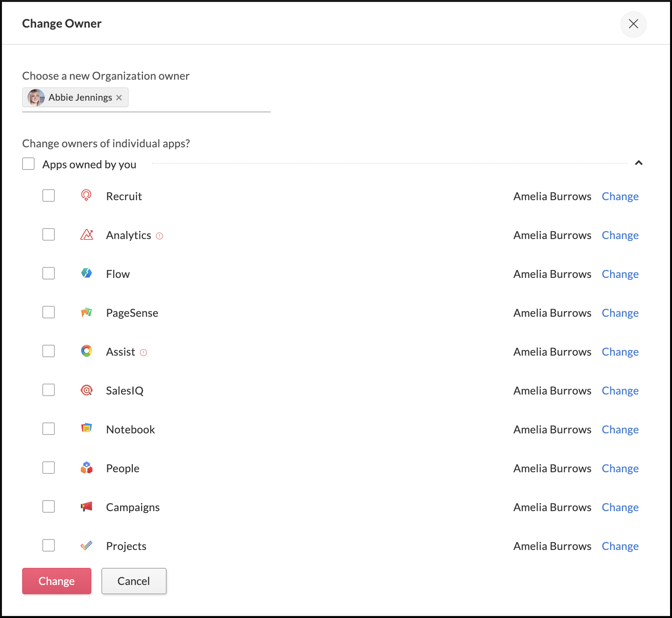Click Change link for Assist owner
672x618 pixels.
(620, 352)
